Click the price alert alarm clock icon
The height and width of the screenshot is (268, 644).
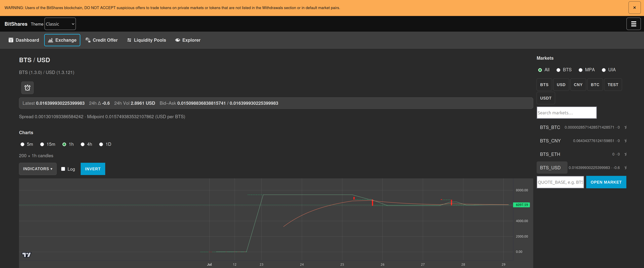[x=27, y=88]
